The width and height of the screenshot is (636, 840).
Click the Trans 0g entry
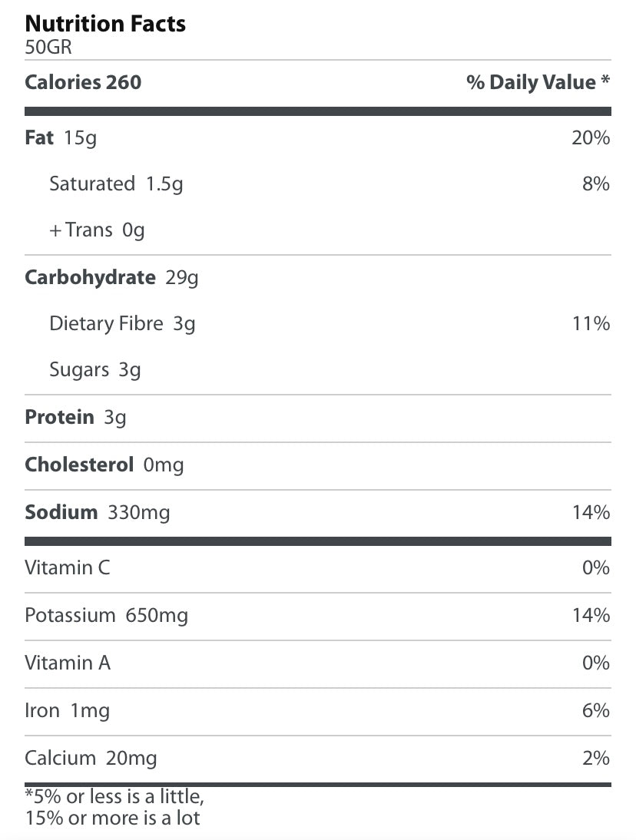(97, 230)
